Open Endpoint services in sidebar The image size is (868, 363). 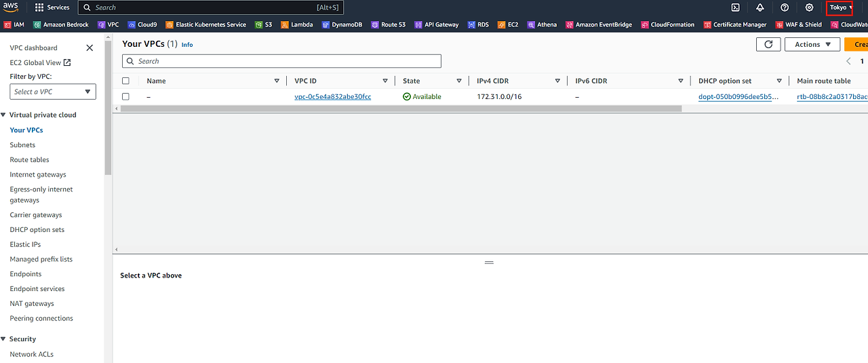[x=37, y=288]
